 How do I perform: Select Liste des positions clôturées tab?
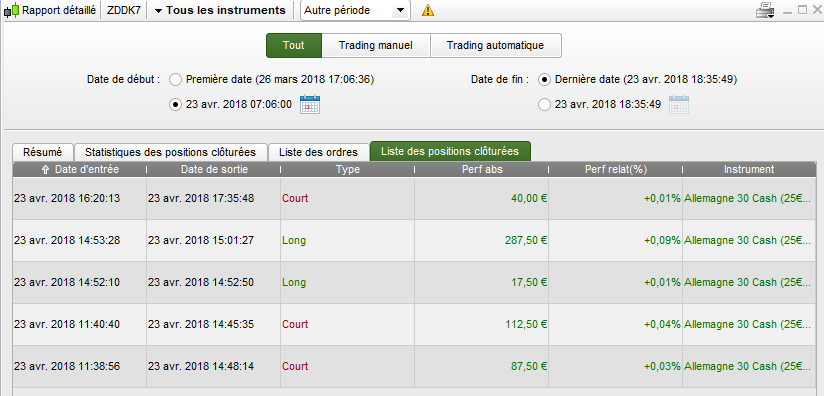450,151
